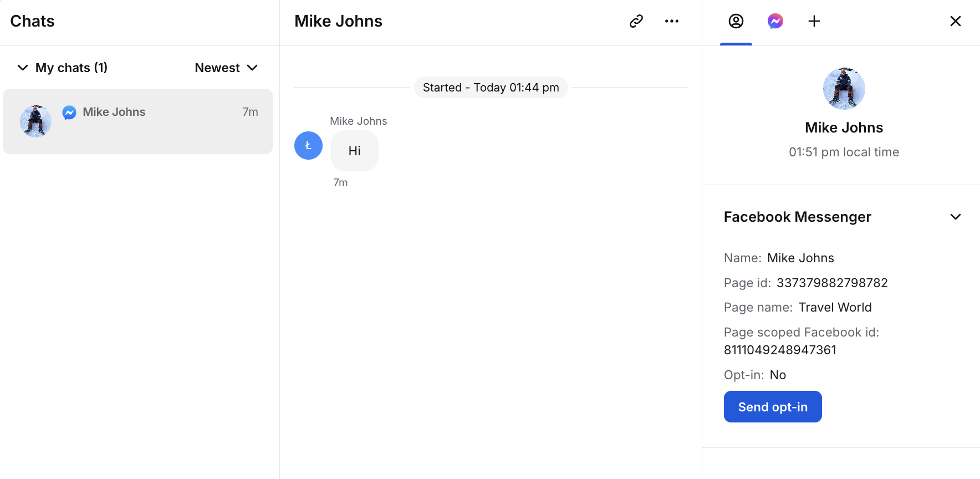Click the Facebook Messenger section heading
The image size is (980, 479).
pos(797,217)
